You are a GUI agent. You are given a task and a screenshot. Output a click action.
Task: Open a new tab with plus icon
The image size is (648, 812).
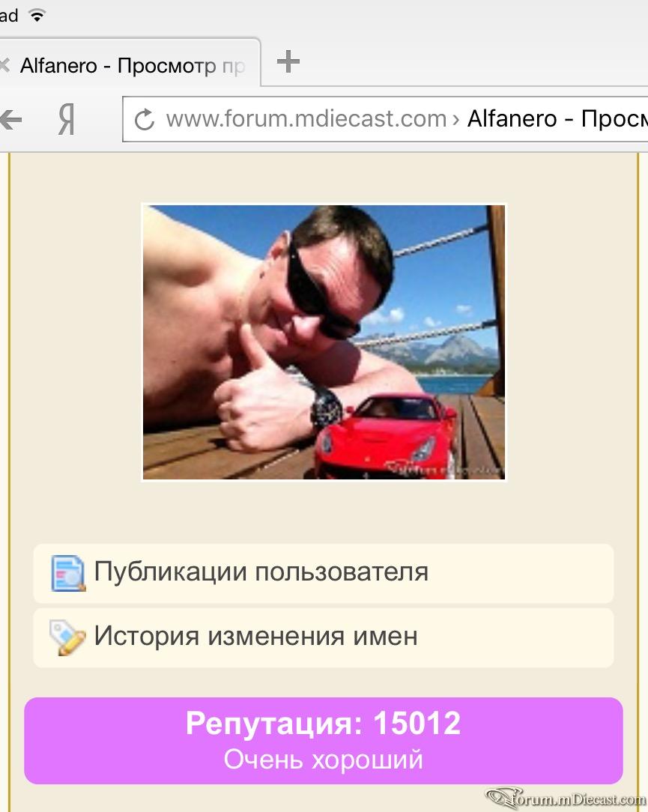(288, 62)
